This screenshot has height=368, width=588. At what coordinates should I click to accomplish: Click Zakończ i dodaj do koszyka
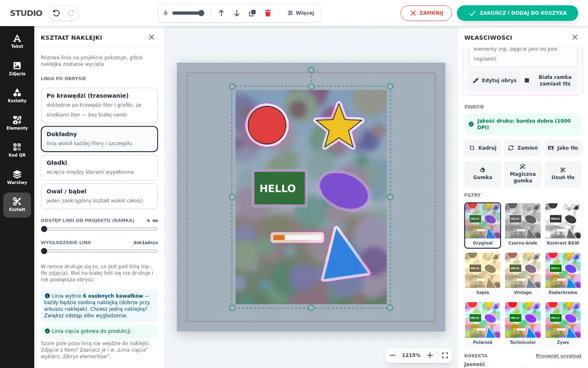tap(517, 13)
